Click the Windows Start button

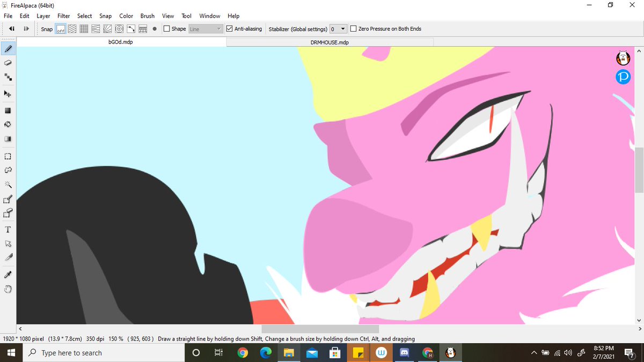click(12, 353)
